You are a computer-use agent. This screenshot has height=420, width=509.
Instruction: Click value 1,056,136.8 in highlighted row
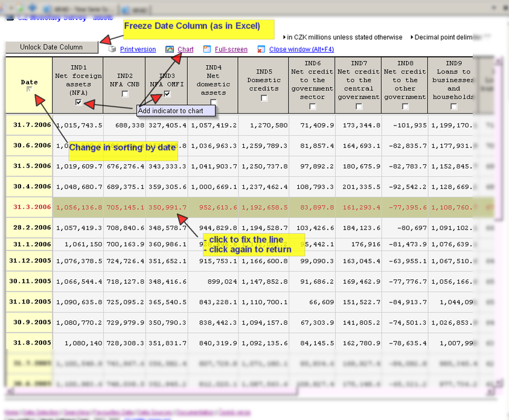(x=79, y=207)
